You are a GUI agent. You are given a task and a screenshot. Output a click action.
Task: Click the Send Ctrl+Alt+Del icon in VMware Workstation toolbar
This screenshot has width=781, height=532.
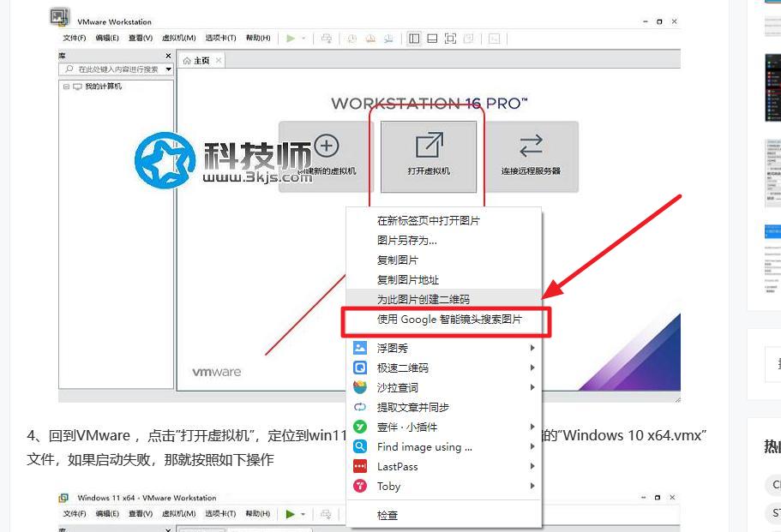pos(327,39)
